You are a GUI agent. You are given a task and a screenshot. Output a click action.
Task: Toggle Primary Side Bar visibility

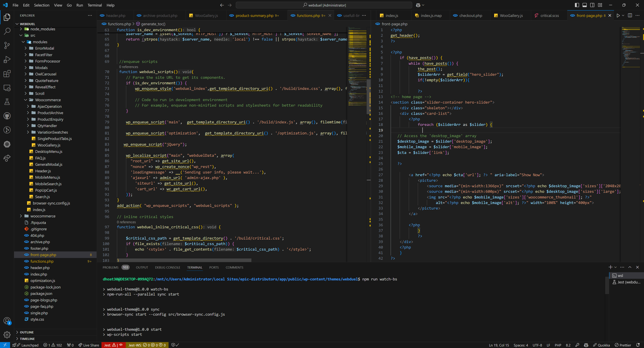[x=577, y=5]
